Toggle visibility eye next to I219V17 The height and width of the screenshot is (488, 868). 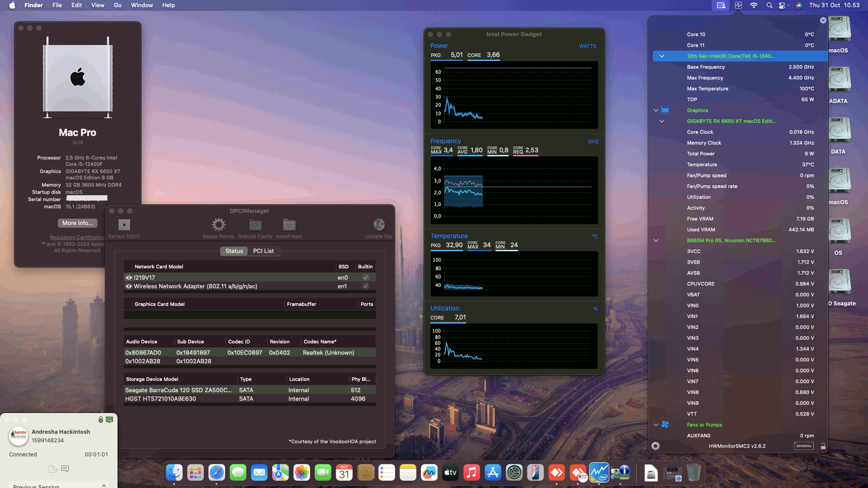128,277
